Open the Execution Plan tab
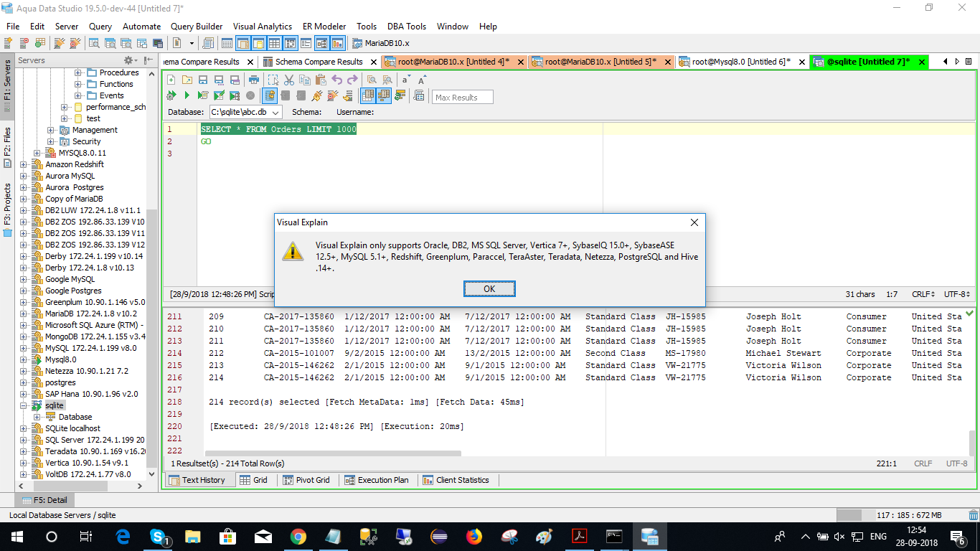This screenshot has height=551, width=980. point(376,480)
